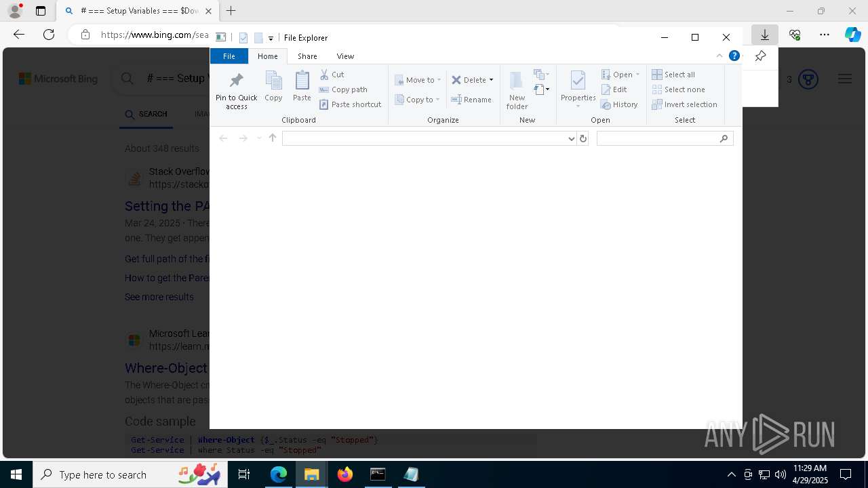The image size is (868, 488).
Task: Click the Explorer Forward navigation arrow
Action: coord(243,138)
